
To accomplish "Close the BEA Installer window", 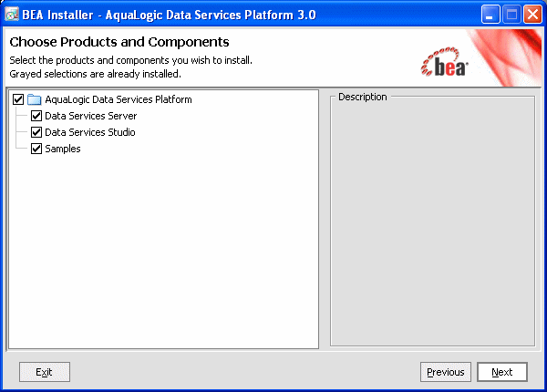I will pyautogui.click(x=532, y=15).
